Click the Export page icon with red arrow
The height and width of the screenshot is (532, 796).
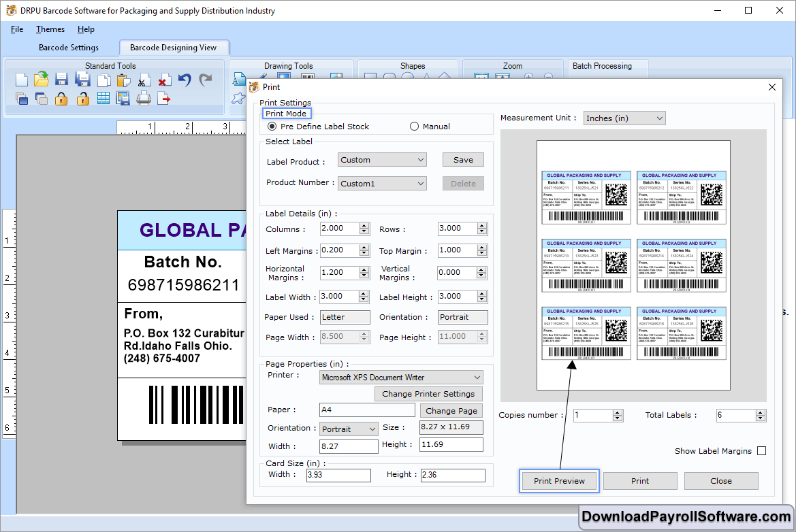tap(164, 99)
